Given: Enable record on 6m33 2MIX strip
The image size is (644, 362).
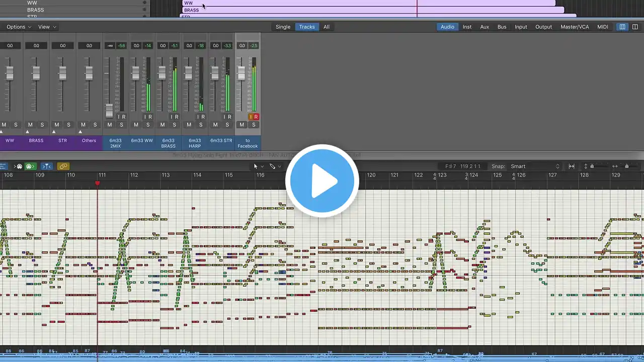Looking at the screenshot, I should [x=124, y=117].
